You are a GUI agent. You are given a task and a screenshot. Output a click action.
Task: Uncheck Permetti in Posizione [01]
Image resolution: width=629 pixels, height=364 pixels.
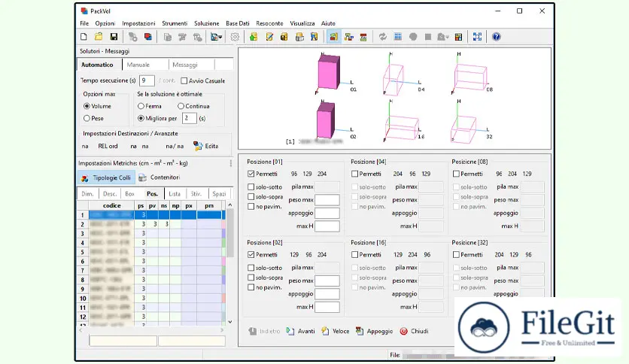pyautogui.click(x=251, y=174)
